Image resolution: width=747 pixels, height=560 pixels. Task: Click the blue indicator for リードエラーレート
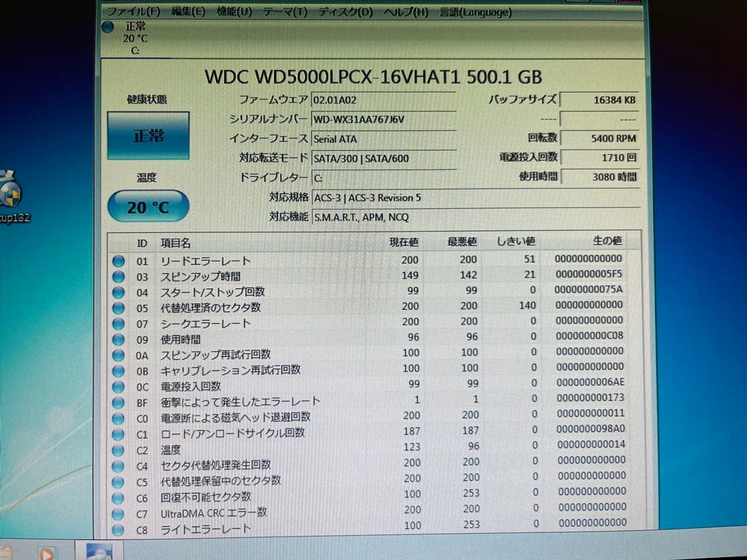[x=118, y=261]
